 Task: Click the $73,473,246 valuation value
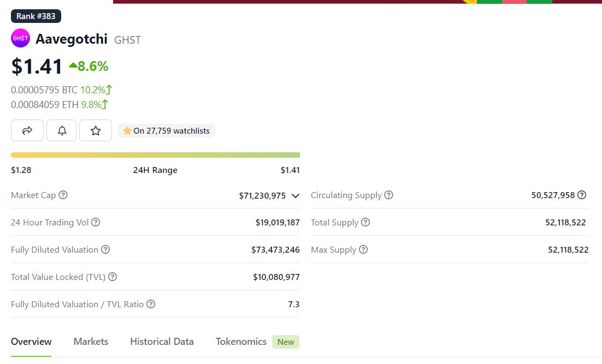(x=275, y=250)
